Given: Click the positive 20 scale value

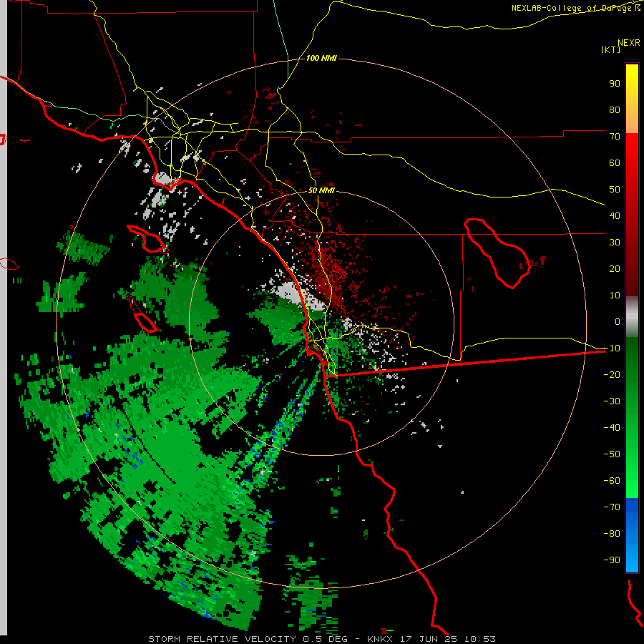Looking at the screenshot, I should pyautogui.click(x=615, y=268).
